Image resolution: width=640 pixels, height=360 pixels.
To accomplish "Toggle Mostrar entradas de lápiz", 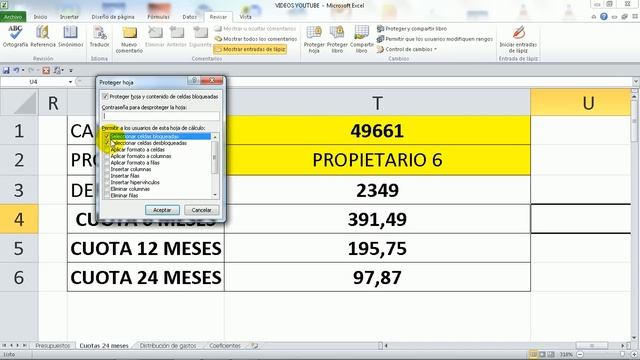I will coord(250,49).
